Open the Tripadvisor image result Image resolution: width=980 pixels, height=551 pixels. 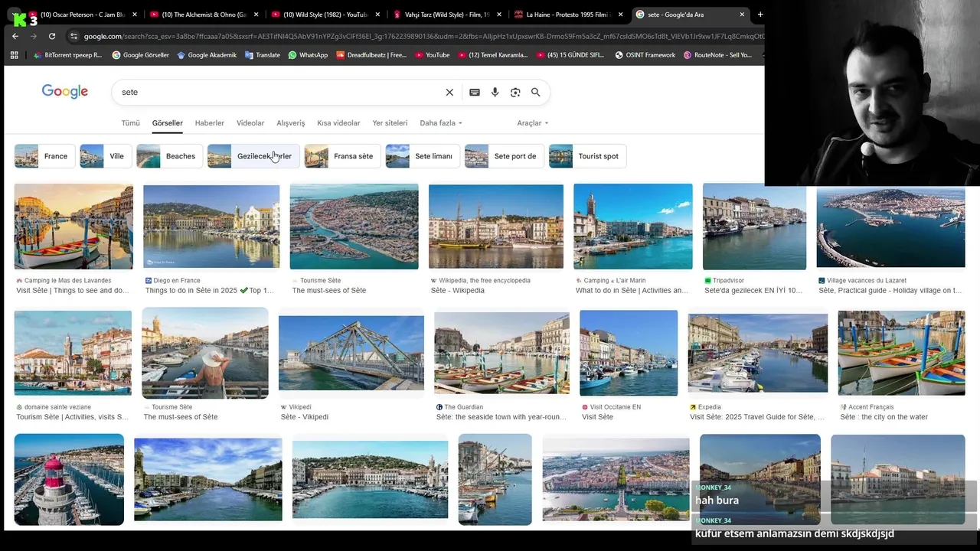pyautogui.click(x=754, y=227)
